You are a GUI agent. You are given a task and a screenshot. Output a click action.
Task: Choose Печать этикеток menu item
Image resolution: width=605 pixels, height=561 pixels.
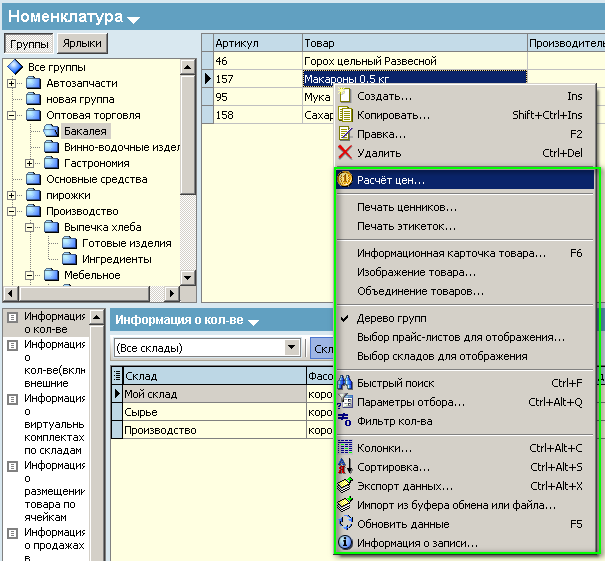click(465, 226)
